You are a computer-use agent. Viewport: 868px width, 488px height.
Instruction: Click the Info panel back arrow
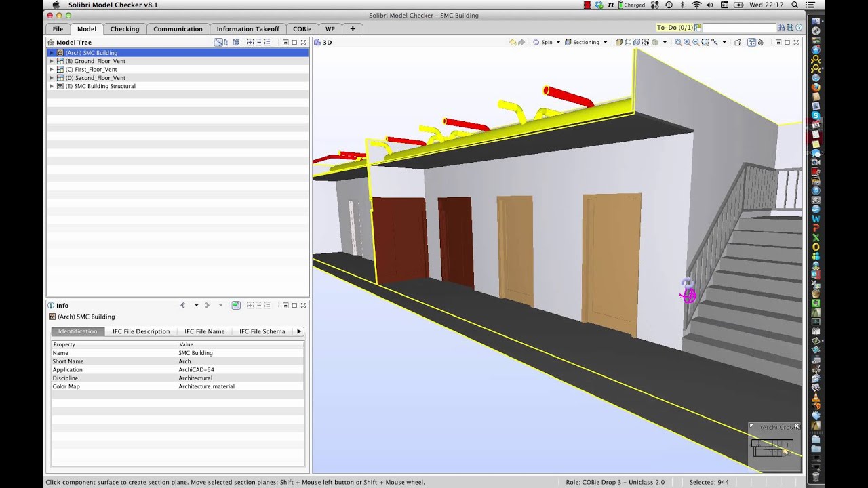coord(182,305)
